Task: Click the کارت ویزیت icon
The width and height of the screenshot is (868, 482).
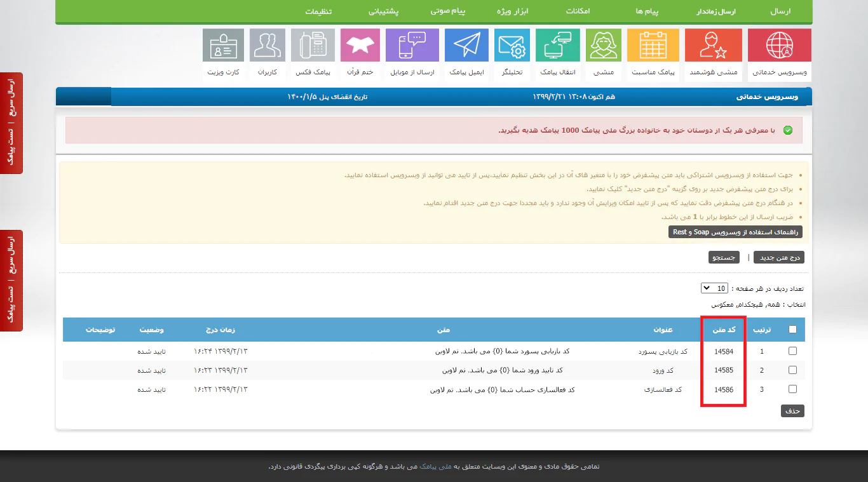Action: [223, 46]
